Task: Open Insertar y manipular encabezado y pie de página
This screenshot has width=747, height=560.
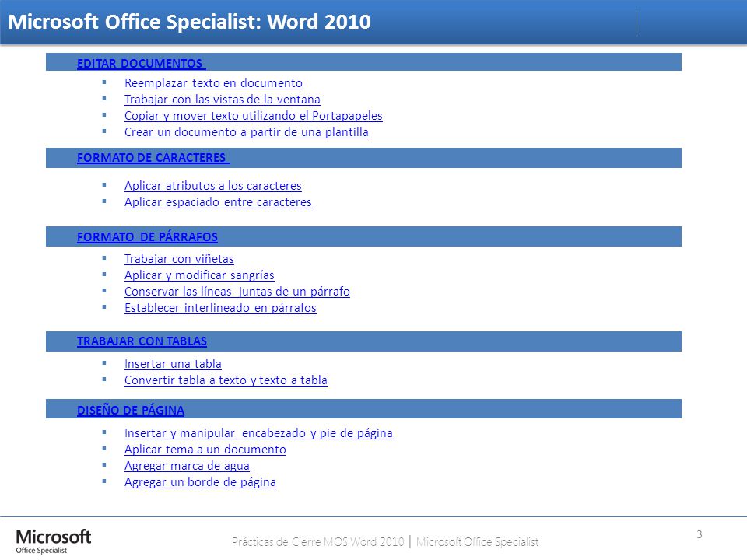Action: 258,433
